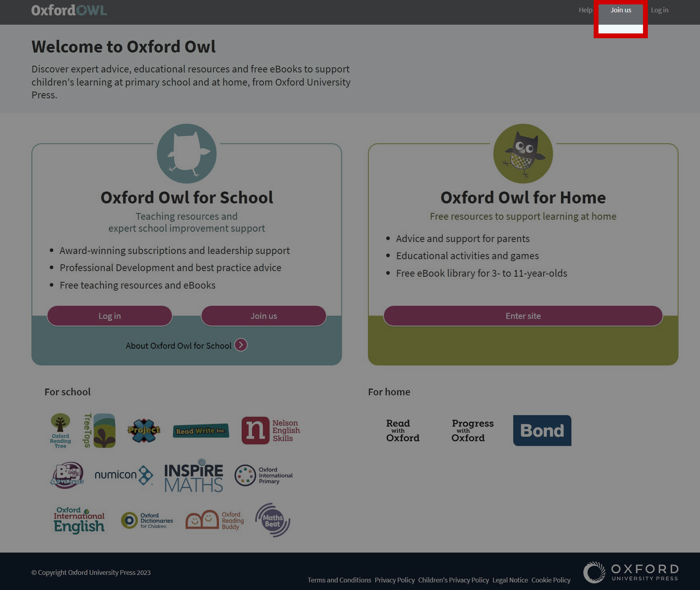Open the Project X logo
Image resolution: width=700 pixels, height=590 pixels.
tap(144, 430)
